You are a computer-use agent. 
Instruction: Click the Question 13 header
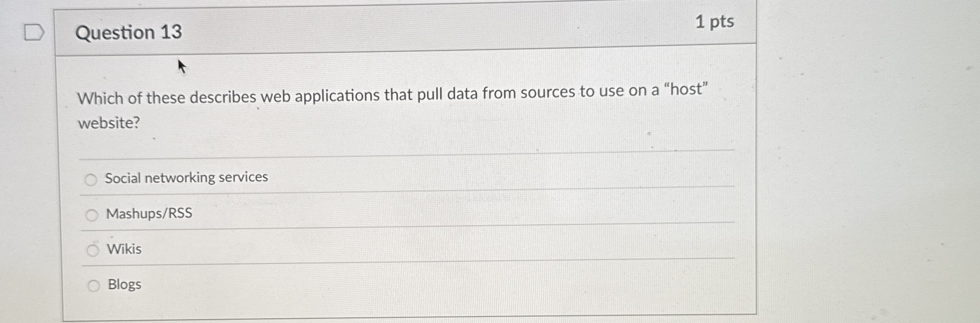[128, 32]
